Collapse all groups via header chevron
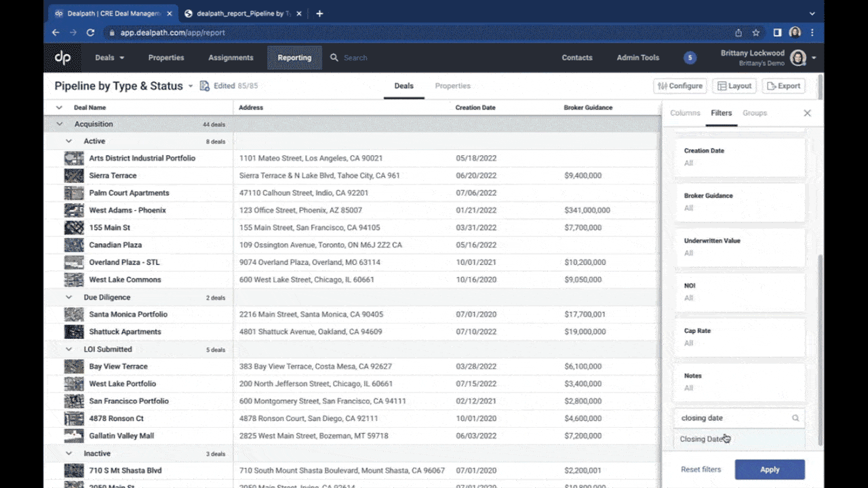 [59, 108]
